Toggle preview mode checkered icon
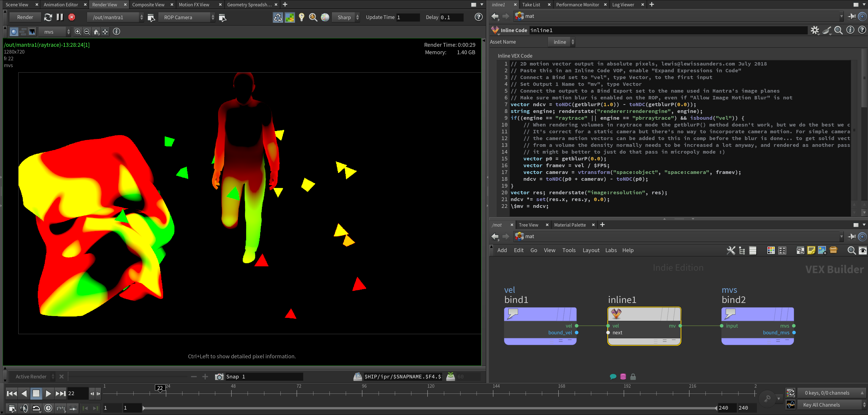 [289, 17]
